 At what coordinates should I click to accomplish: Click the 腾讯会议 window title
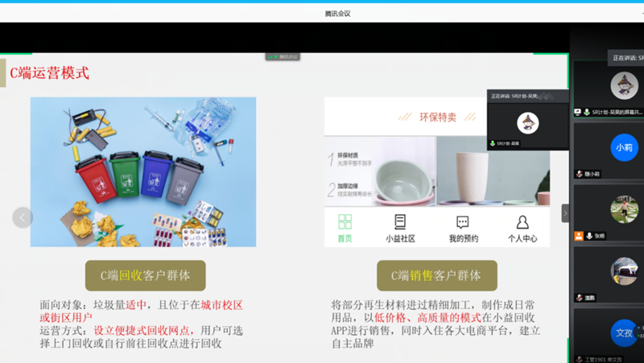(x=337, y=13)
